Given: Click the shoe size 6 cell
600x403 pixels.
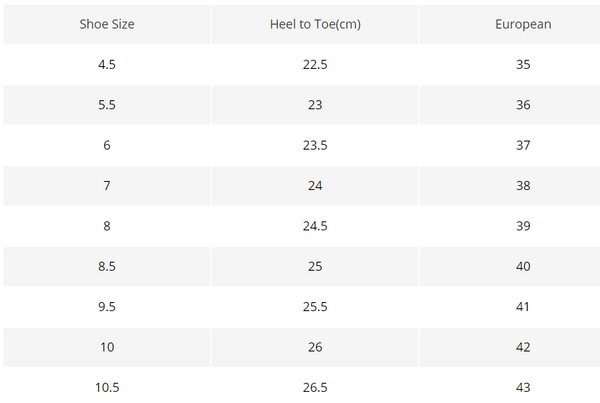Looking at the screenshot, I should coord(107,145).
